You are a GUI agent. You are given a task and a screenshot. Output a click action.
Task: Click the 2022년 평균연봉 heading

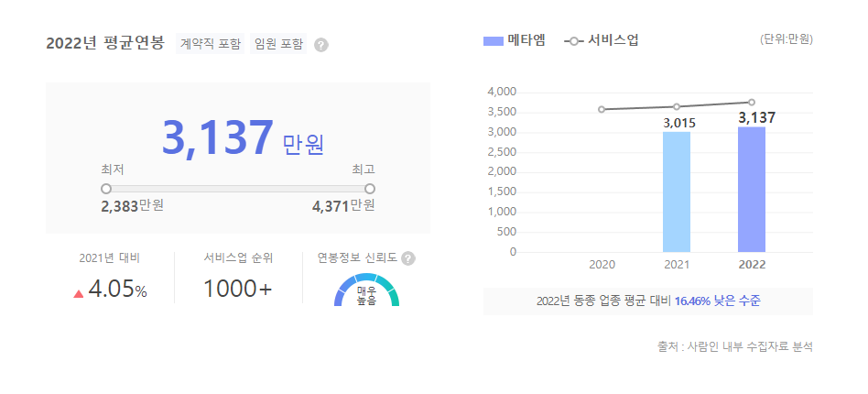tap(105, 44)
